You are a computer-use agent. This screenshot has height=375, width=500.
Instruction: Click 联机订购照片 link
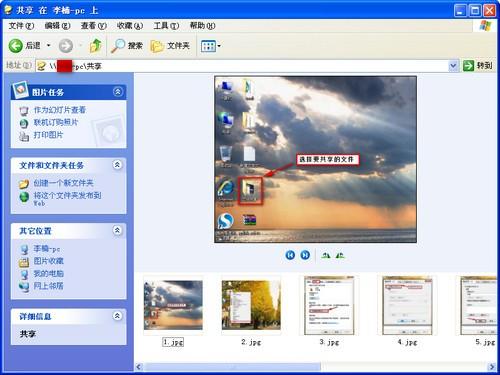coord(56,122)
